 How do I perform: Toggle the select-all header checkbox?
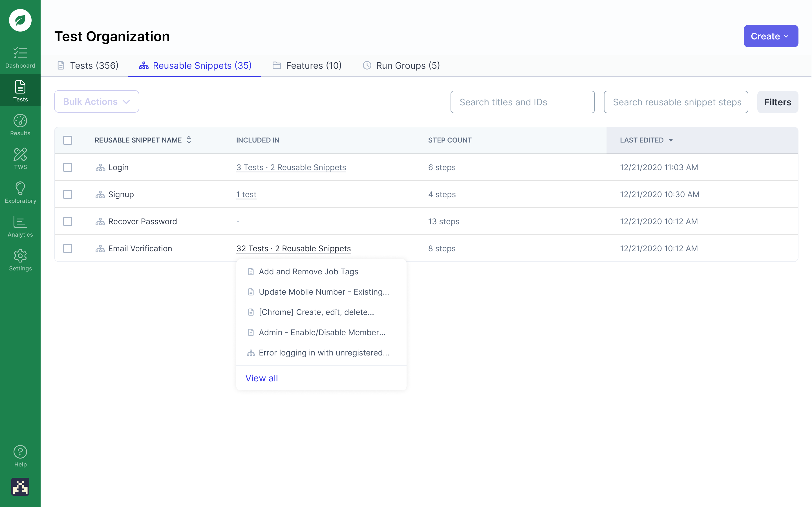point(68,140)
